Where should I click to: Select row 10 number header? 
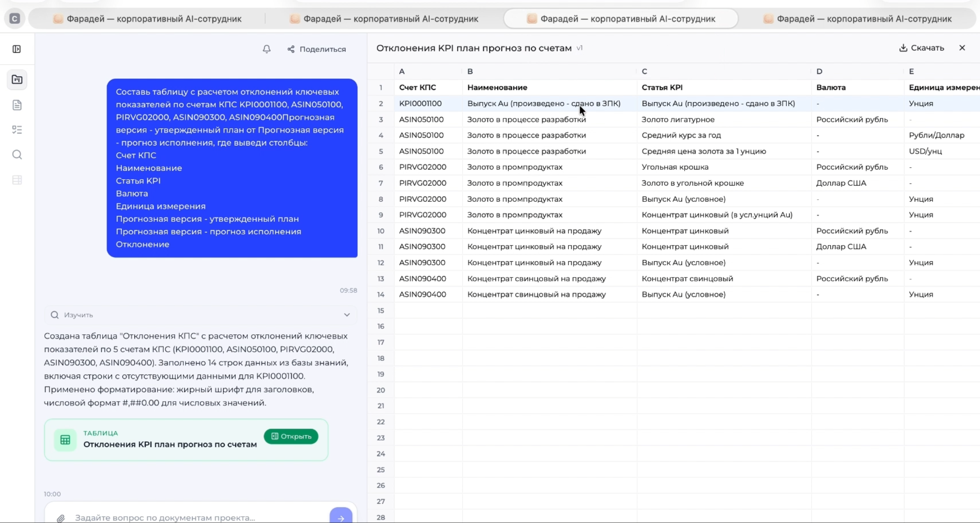click(x=381, y=231)
